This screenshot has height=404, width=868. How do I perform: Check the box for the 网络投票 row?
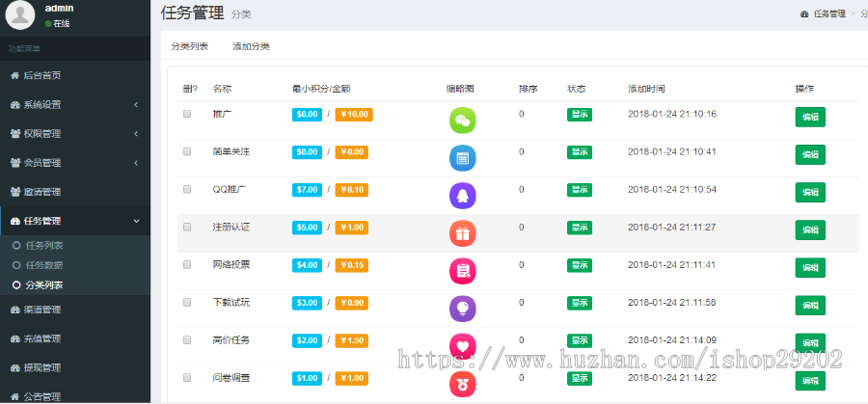point(187,264)
